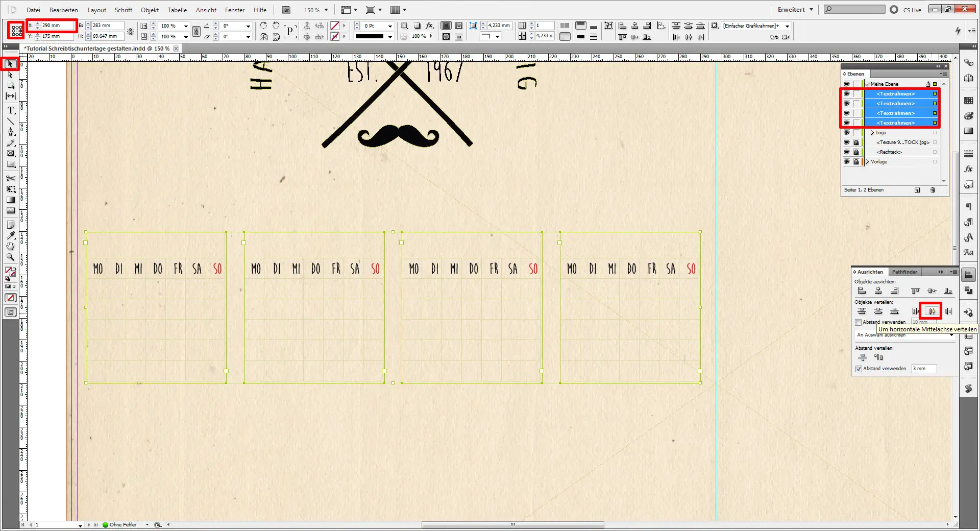Viewport: 980px width, 531px height.
Task: Activate the Zoom tool
Action: (x=10, y=258)
